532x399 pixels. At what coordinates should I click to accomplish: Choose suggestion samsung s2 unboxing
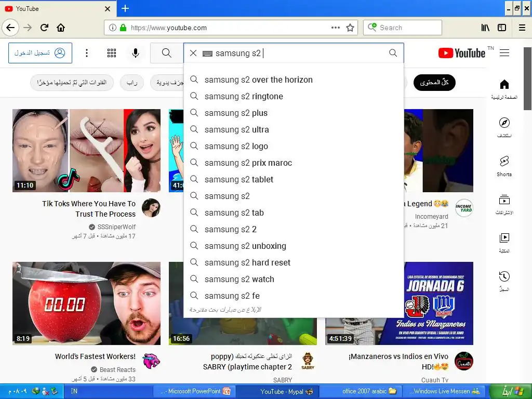click(294, 246)
